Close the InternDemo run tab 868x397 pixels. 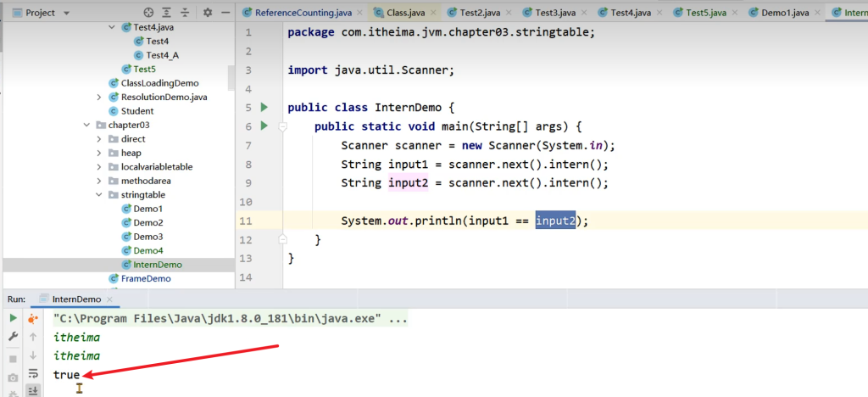pos(109,299)
